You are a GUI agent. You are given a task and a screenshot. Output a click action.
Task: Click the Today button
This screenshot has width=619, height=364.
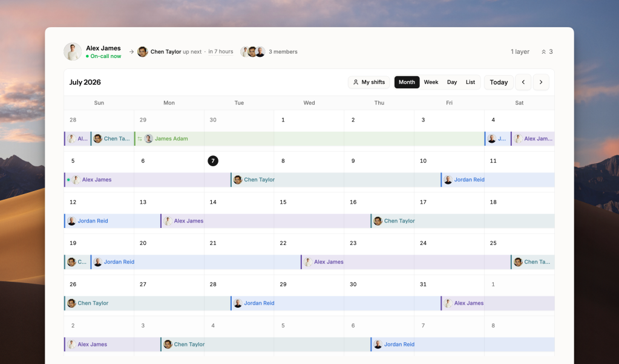[499, 82]
